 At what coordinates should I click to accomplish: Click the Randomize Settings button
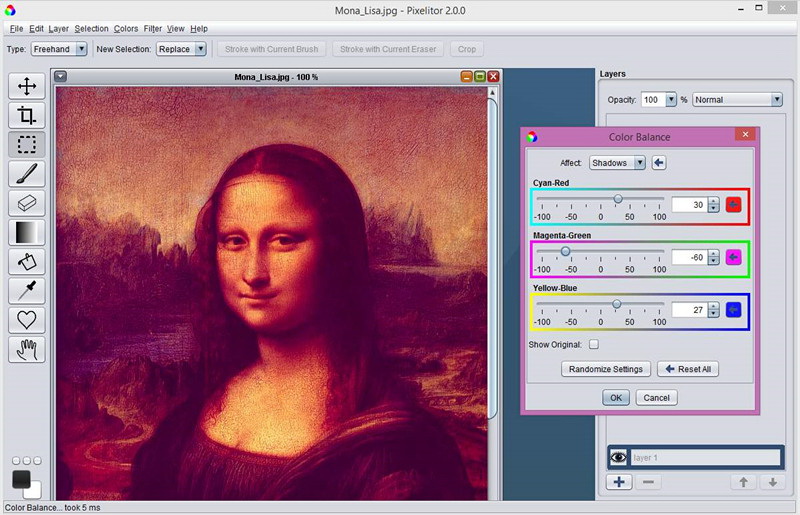tap(606, 369)
